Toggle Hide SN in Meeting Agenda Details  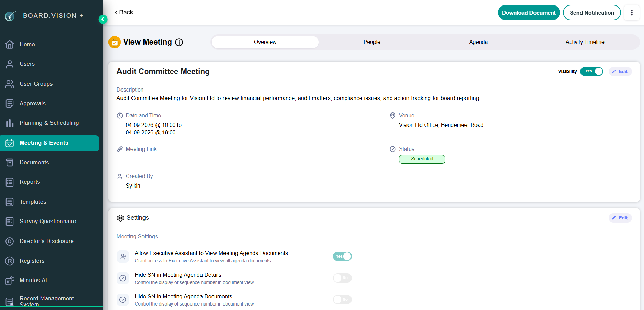342,278
